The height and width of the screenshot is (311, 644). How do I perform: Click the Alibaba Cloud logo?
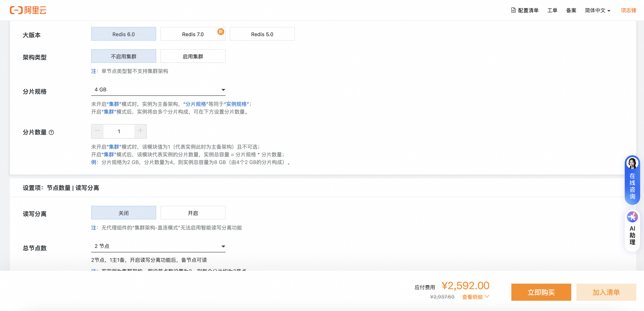(x=28, y=10)
